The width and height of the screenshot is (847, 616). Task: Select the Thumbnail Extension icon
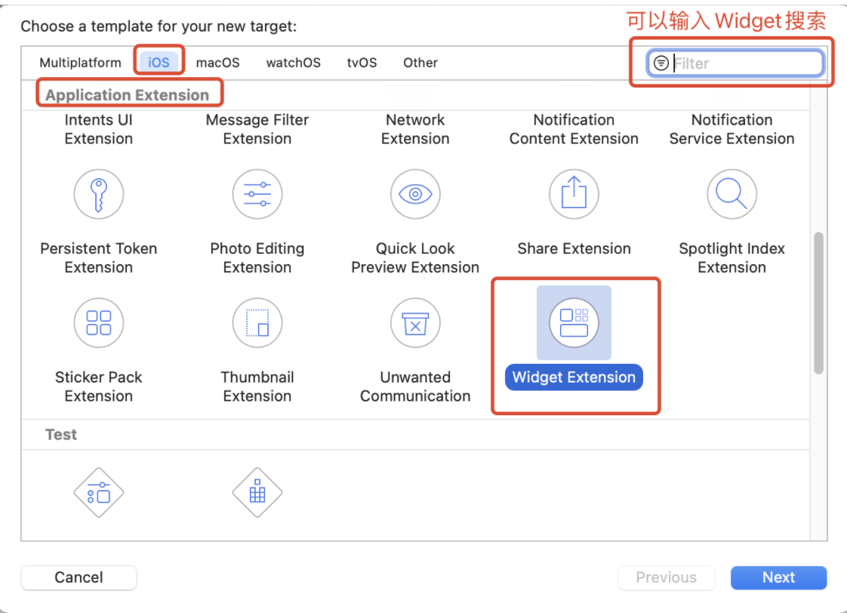(x=257, y=323)
